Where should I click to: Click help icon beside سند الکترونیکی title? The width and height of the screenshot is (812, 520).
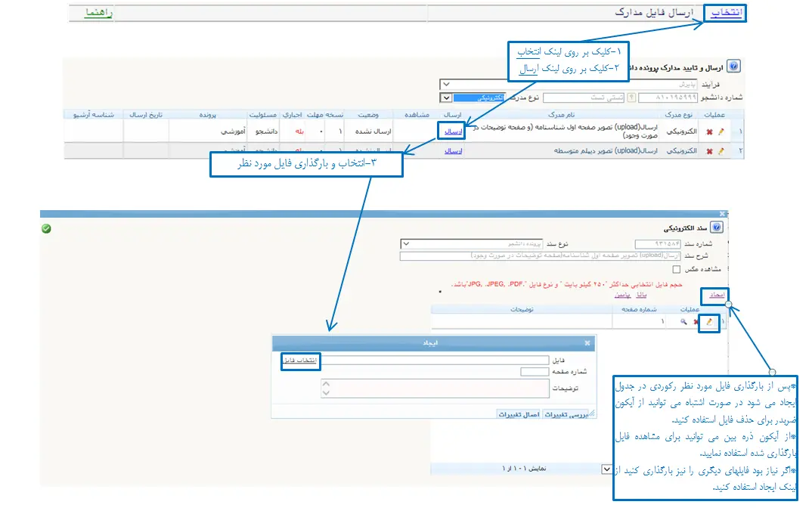(717, 227)
